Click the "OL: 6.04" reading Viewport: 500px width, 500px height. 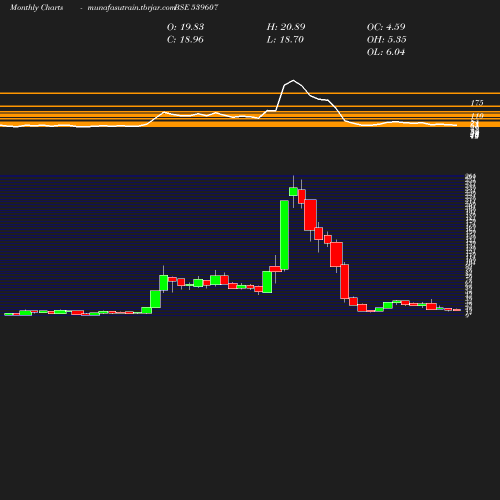pos(386,52)
